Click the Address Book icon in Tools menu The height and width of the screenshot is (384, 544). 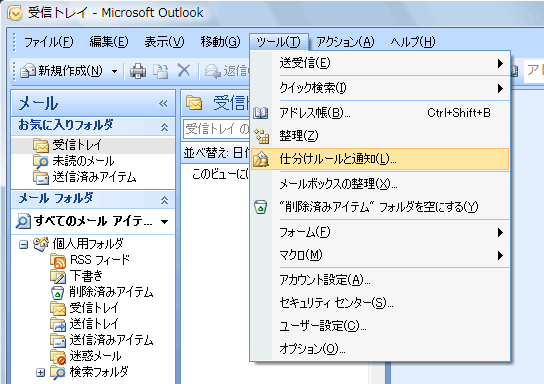(x=261, y=113)
